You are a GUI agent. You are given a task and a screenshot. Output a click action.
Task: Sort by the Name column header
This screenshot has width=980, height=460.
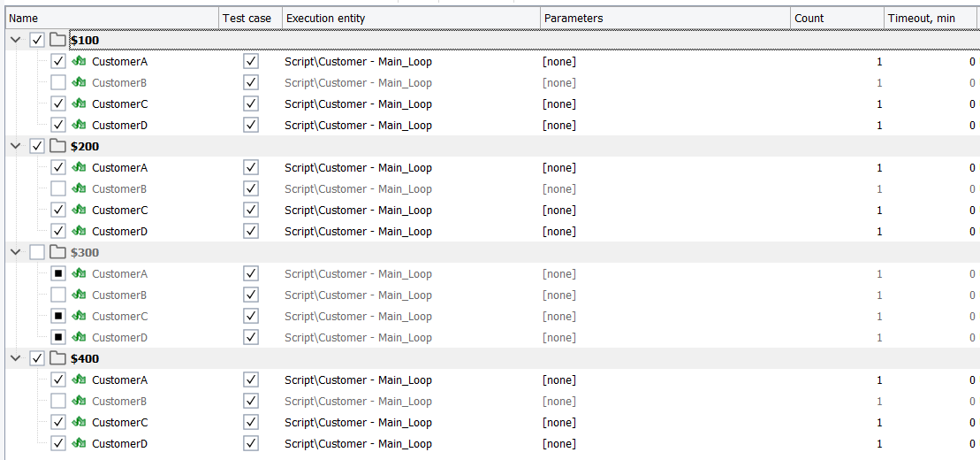coord(112,18)
